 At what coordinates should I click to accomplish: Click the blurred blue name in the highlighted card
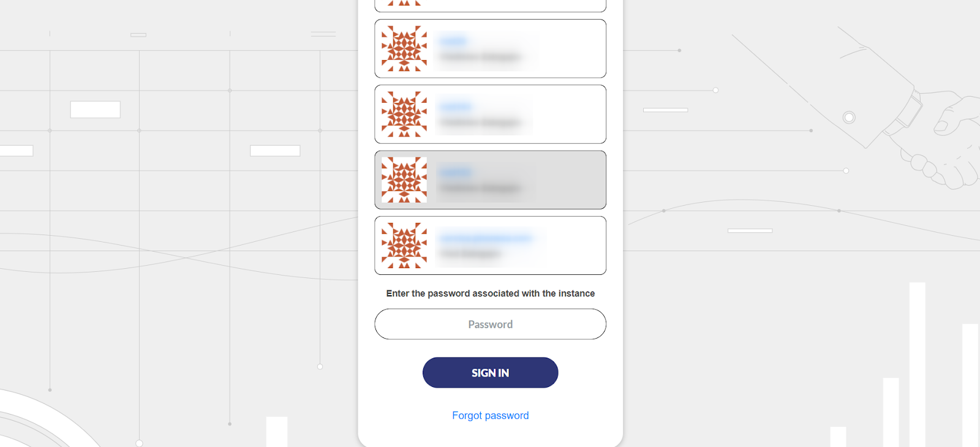(x=456, y=172)
